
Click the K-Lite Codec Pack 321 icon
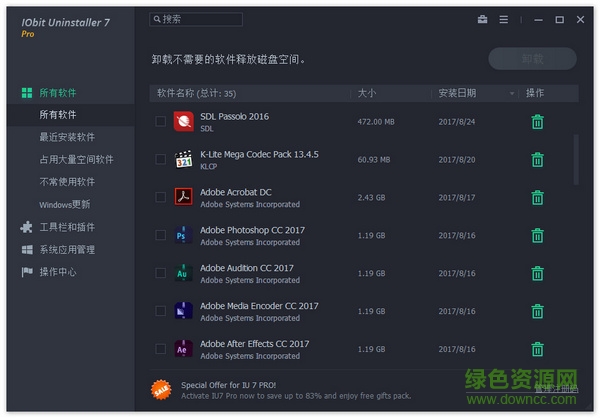pyautogui.click(x=184, y=159)
